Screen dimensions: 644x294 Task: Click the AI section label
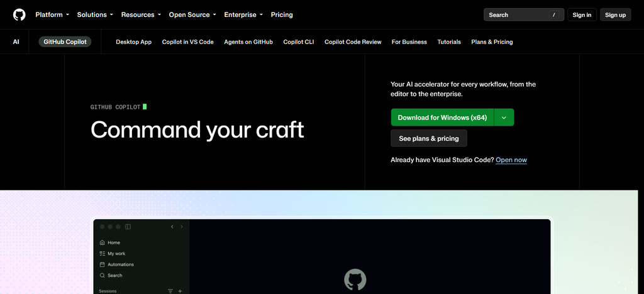(x=16, y=42)
